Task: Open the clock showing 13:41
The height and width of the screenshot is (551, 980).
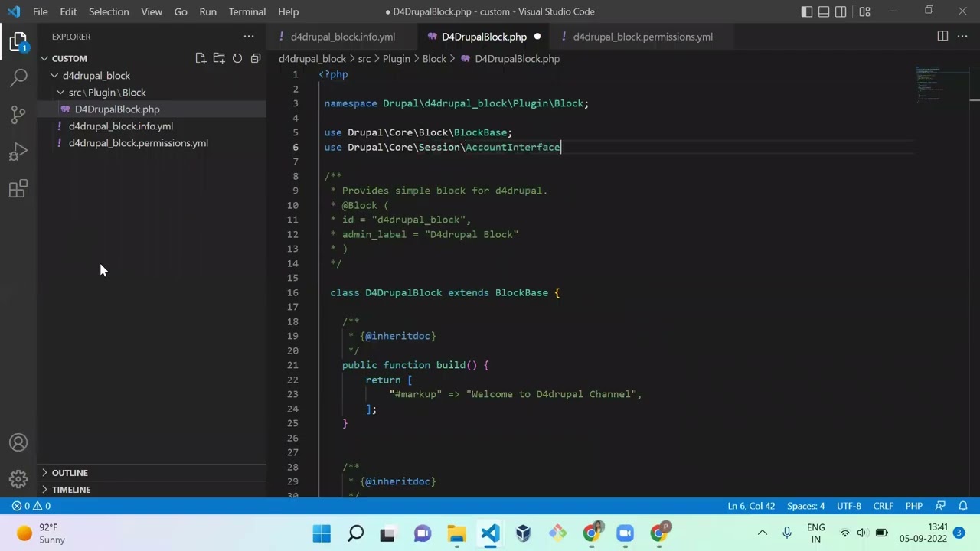Action: (x=924, y=533)
